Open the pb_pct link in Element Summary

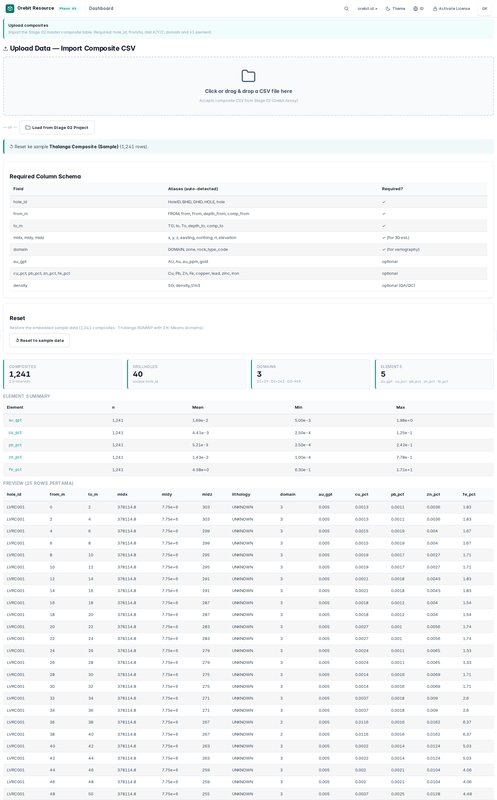click(15, 445)
